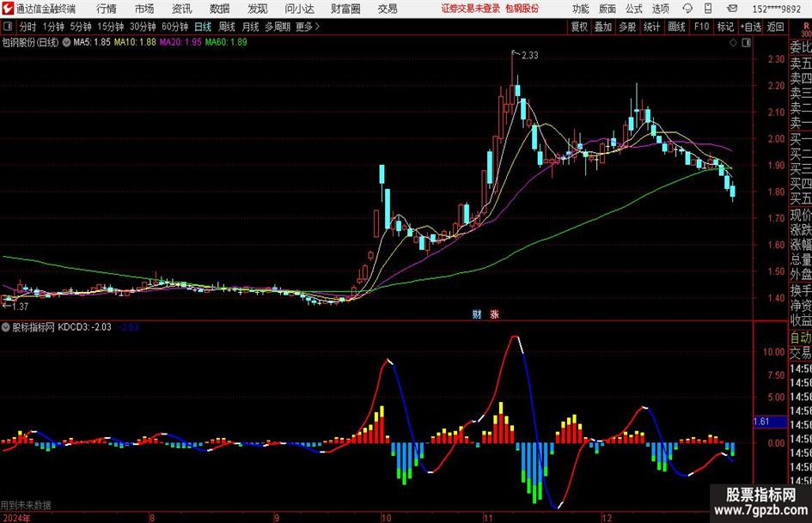Click the red 包钢股份 stock name

[x=522, y=9]
